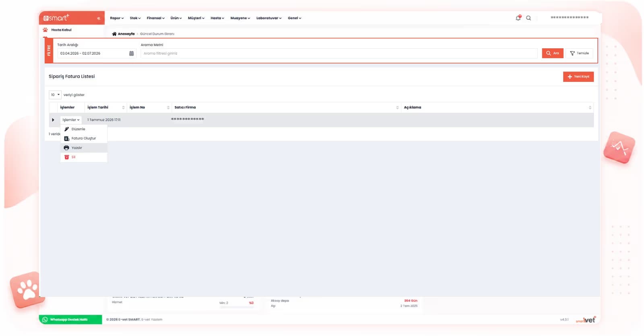Click the masked Satıcı Firma cell value
Image resolution: width=644 pixels, height=336 pixels.
point(188,119)
